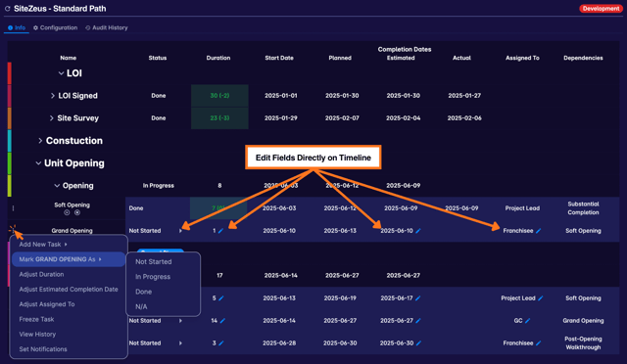This screenshot has height=364, width=627.
Task: Click first circle icon under Soft Opening
Action: pyautogui.click(x=67, y=212)
